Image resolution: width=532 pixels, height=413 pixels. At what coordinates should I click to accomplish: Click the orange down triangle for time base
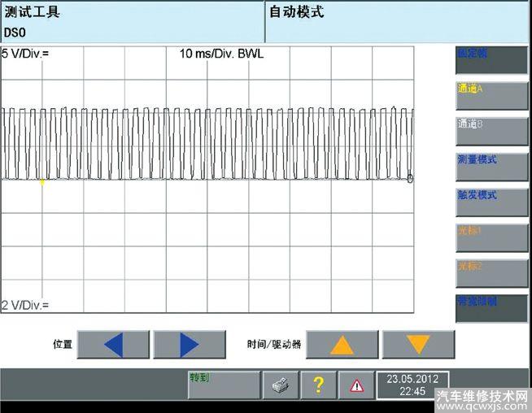tap(418, 345)
